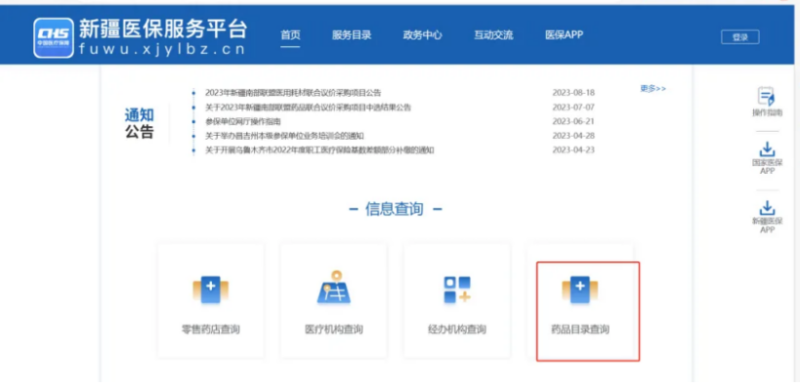
Task: Open the 操作指南 document icon
Action: pyautogui.click(x=766, y=97)
